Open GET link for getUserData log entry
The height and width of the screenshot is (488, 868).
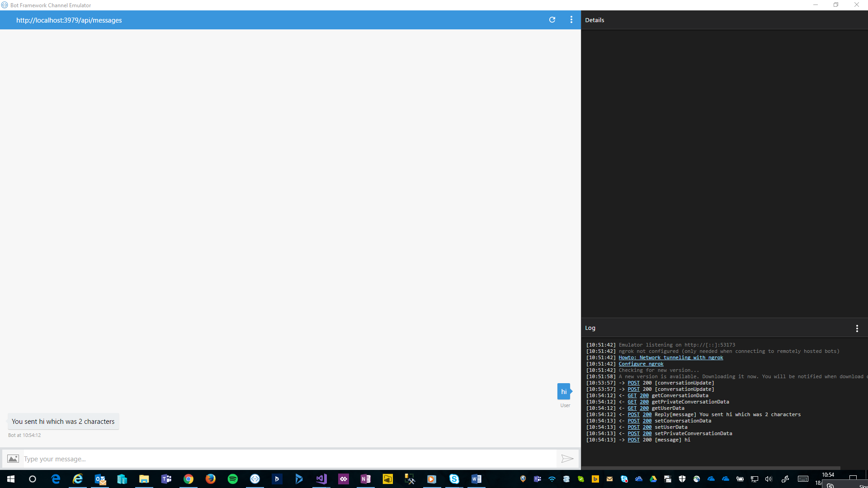632,408
